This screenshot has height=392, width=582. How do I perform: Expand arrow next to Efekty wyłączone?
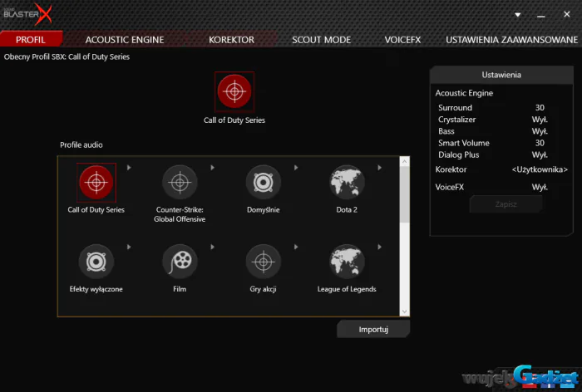click(x=129, y=247)
